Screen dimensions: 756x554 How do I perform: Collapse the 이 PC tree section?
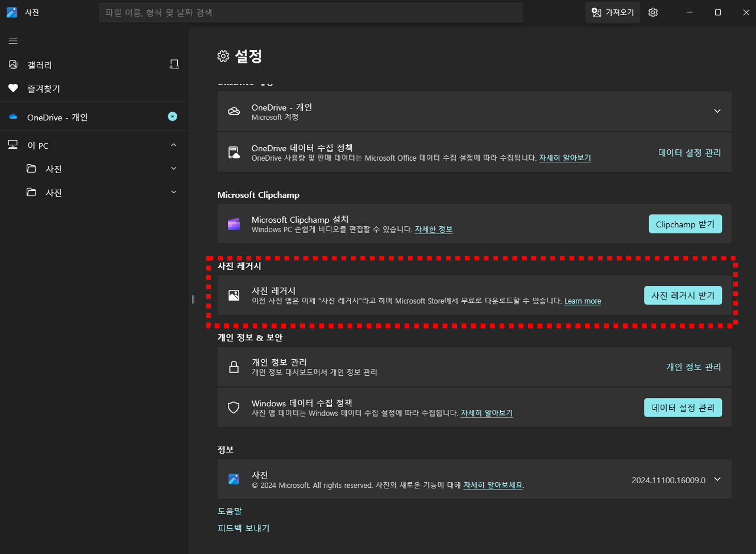[x=174, y=145]
